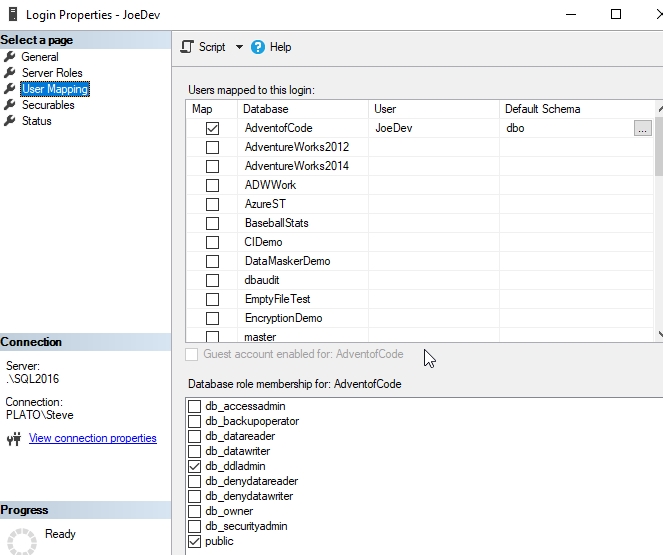The height and width of the screenshot is (555, 663).
Task: Map the AdventureWorks2012 database checkbox
Action: 212,147
